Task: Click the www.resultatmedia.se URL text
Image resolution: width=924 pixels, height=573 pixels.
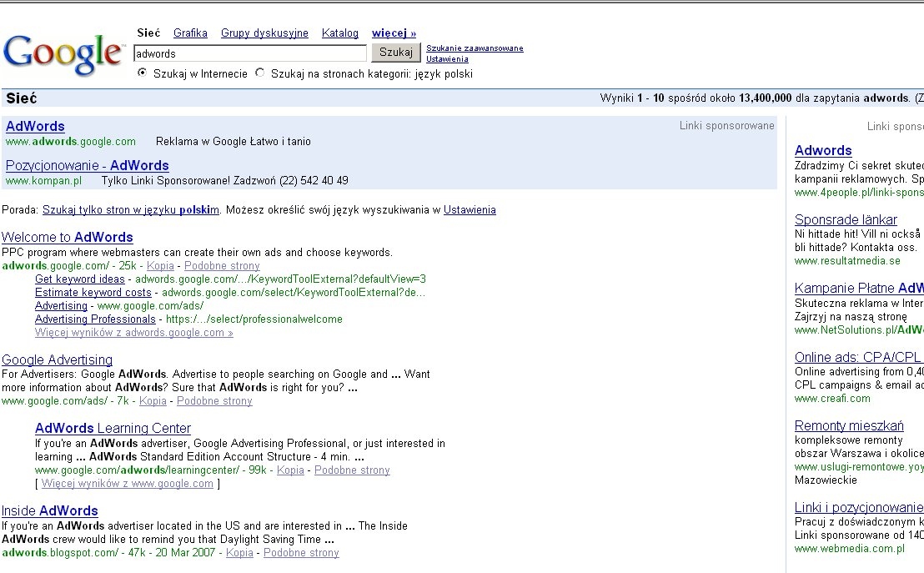Action: point(847,260)
